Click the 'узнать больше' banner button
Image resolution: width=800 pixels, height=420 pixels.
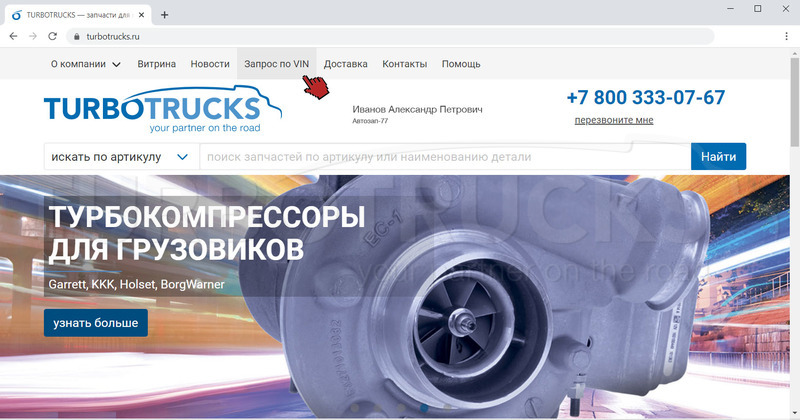[96, 323]
